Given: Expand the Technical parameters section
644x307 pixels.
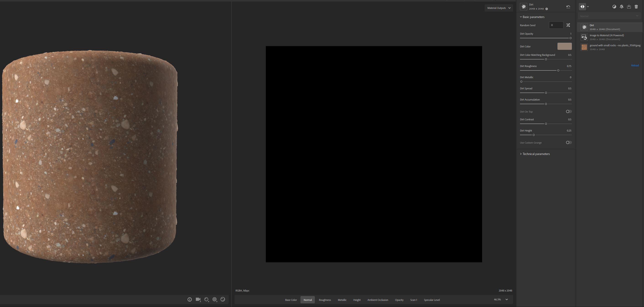Looking at the screenshot, I should (x=535, y=154).
